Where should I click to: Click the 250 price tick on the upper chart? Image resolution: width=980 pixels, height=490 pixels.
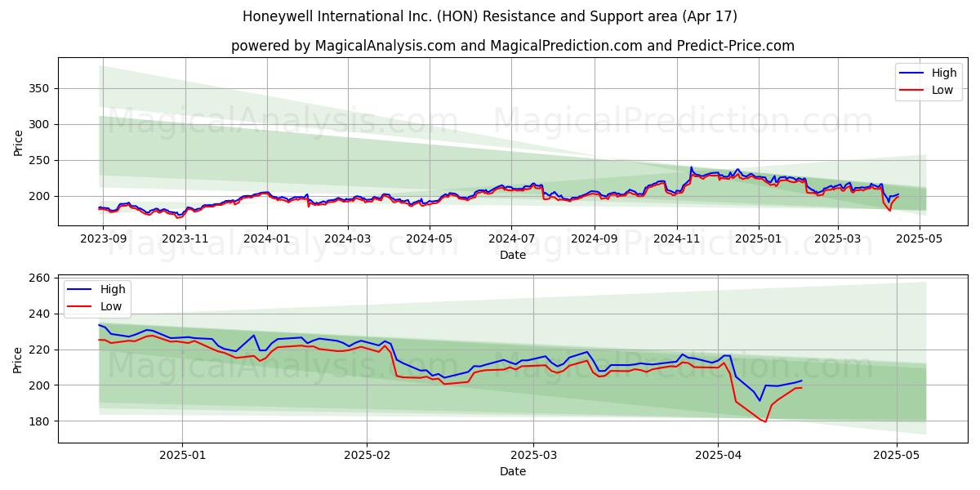(x=42, y=160)
